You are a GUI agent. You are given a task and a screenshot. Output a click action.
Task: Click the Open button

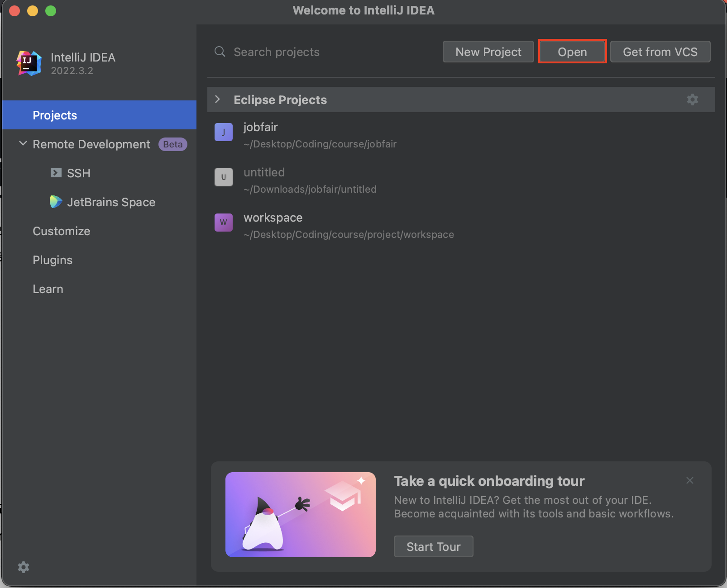[x=572, y=52]
